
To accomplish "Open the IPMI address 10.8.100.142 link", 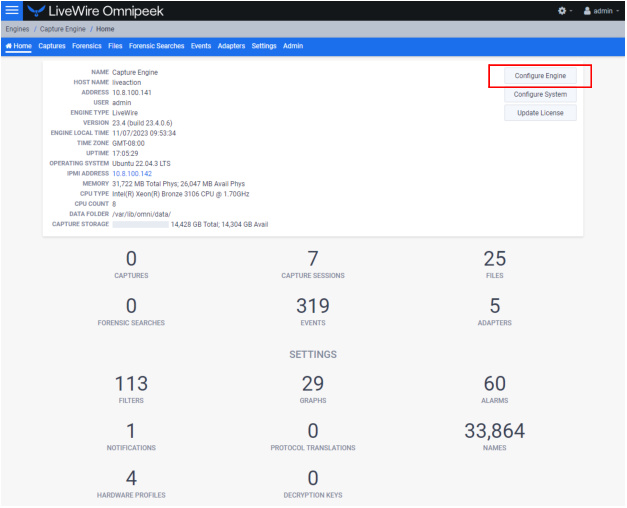I will coord(132,174).
